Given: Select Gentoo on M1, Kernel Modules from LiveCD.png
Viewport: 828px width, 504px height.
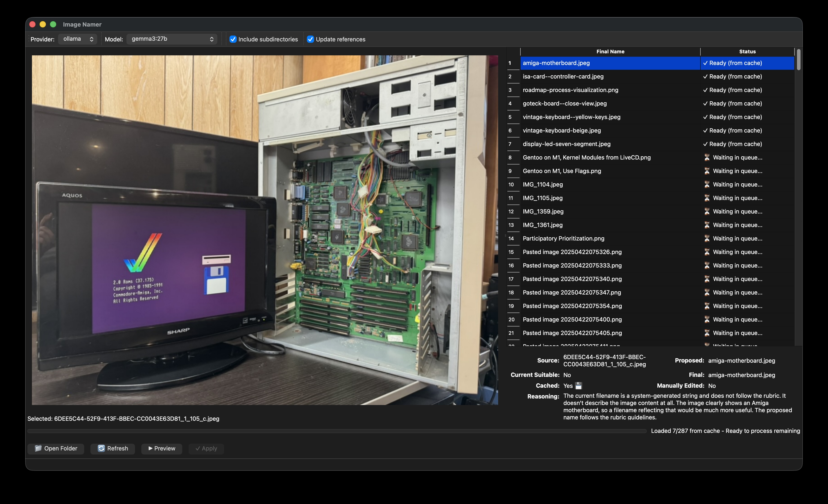Looking at the screenshot, I should (x=650, y=157).
